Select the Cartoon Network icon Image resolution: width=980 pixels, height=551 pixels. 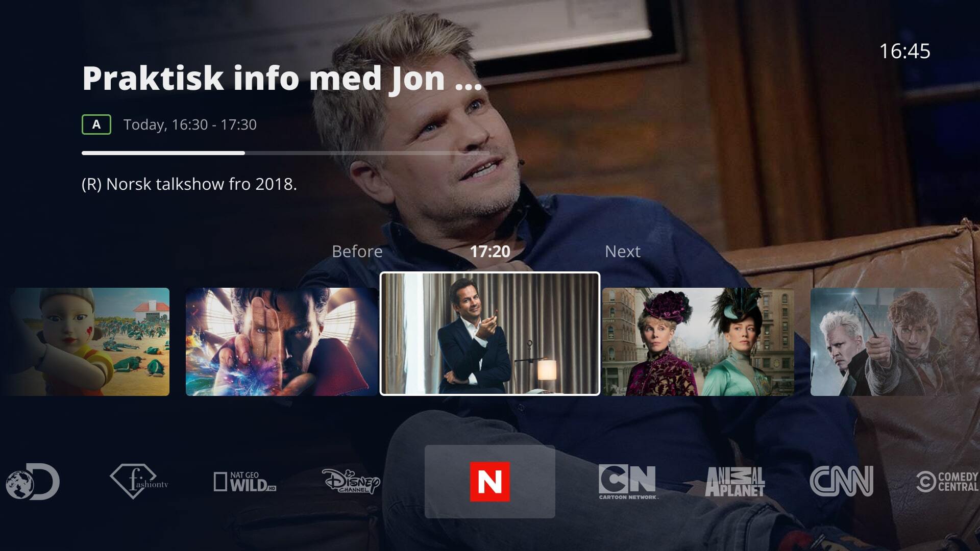[628, 480]
